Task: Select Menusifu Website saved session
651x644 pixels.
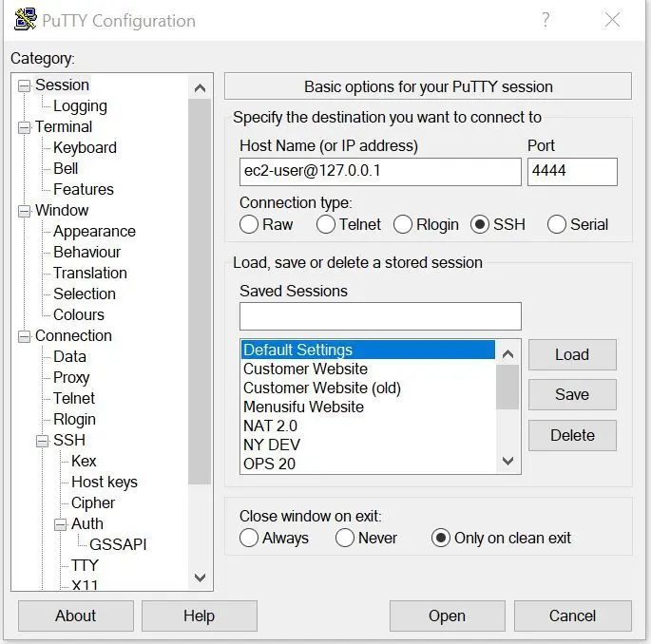Action: tap(368, 407)
